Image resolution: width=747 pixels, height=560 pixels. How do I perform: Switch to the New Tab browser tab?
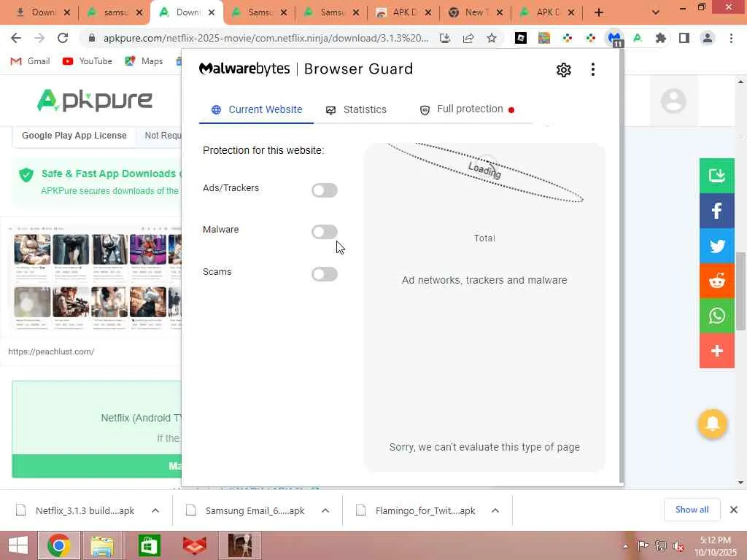point(474,12)
